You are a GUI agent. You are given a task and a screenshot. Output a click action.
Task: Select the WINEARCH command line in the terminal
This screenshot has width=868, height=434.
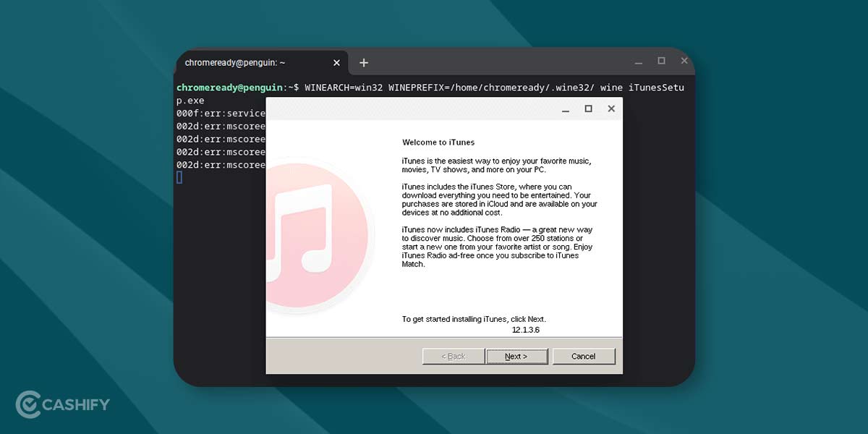point(434,87)
